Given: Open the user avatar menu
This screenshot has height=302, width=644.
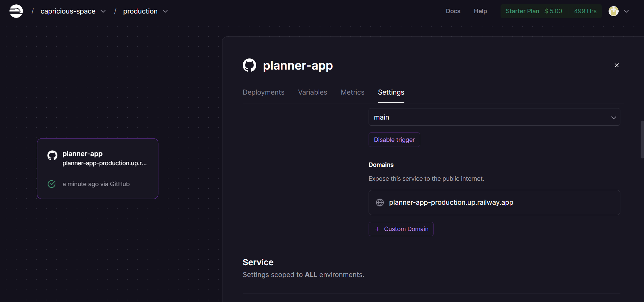Looking at the screenshot, I should pos(613,11).
